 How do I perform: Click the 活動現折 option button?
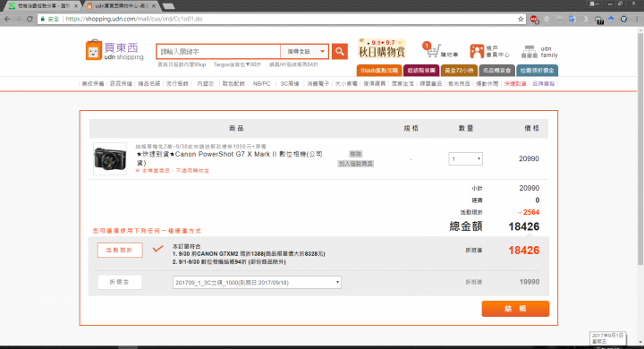120,250
